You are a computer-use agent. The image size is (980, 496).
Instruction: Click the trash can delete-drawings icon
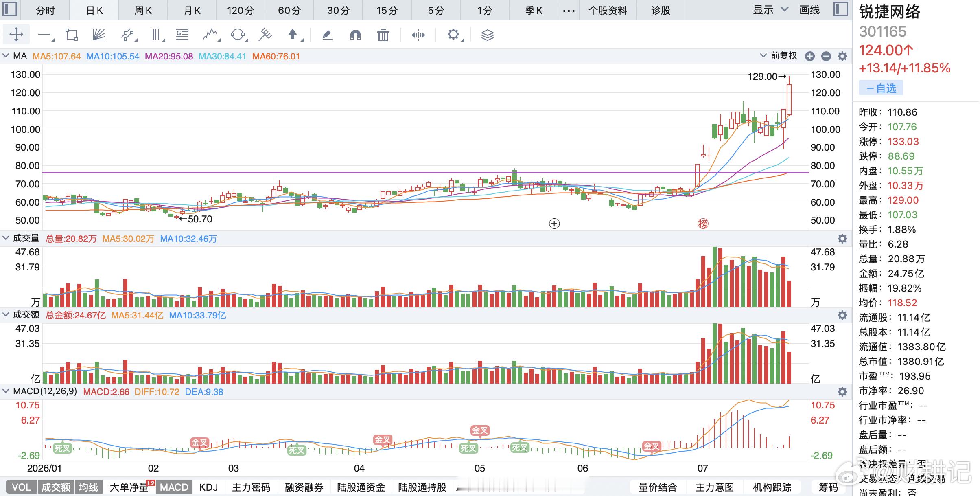click(x=383, y=35)
